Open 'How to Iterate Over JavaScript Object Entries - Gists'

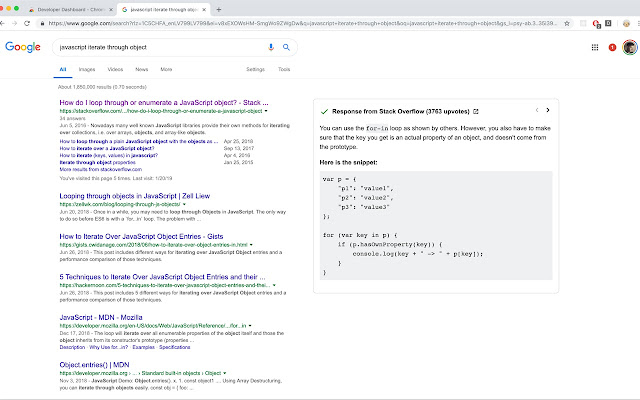[141, 236]
